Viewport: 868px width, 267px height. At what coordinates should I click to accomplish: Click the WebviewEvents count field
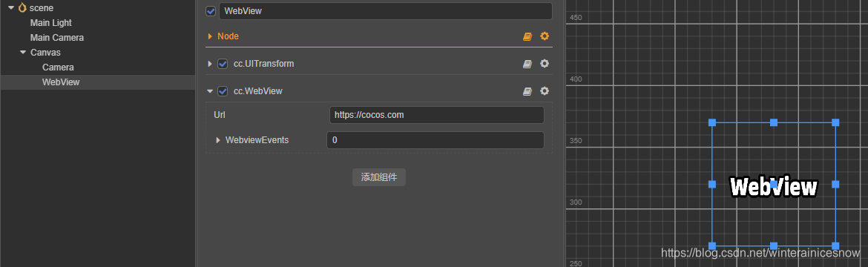[435, 140]
